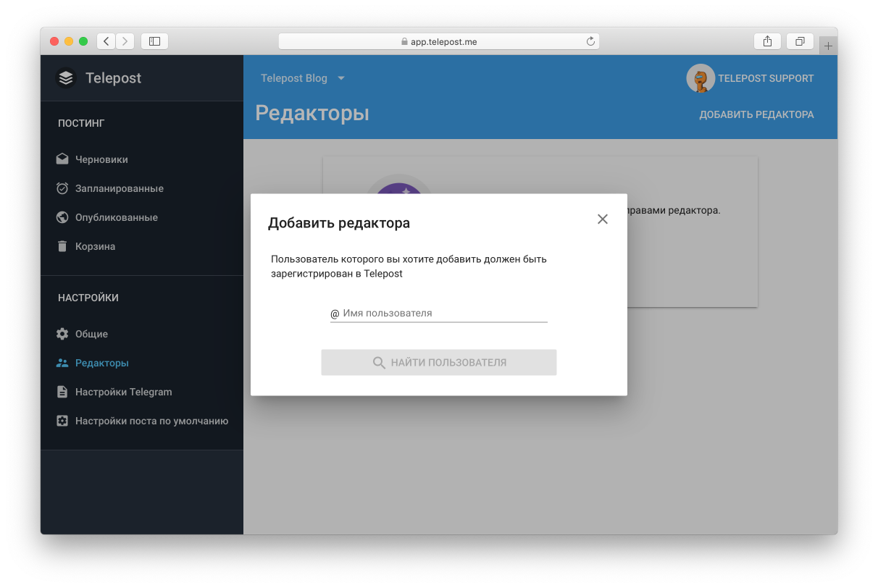Click the Имя пользователя input field
This screenshot has width=878, height=588.
point(438,312)
